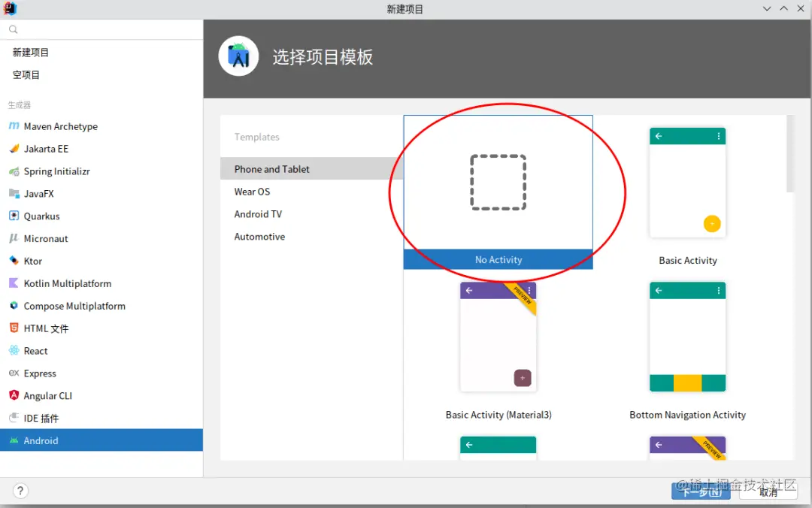Click the Ktor label
Image resolution: width=812 pixels, height=508 pixels.
click(x=32, y=261)
